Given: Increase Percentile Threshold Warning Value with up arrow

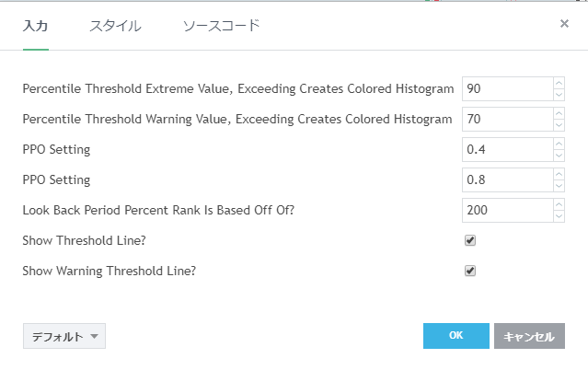Looking at the screenshot, I should pos(559,114).
